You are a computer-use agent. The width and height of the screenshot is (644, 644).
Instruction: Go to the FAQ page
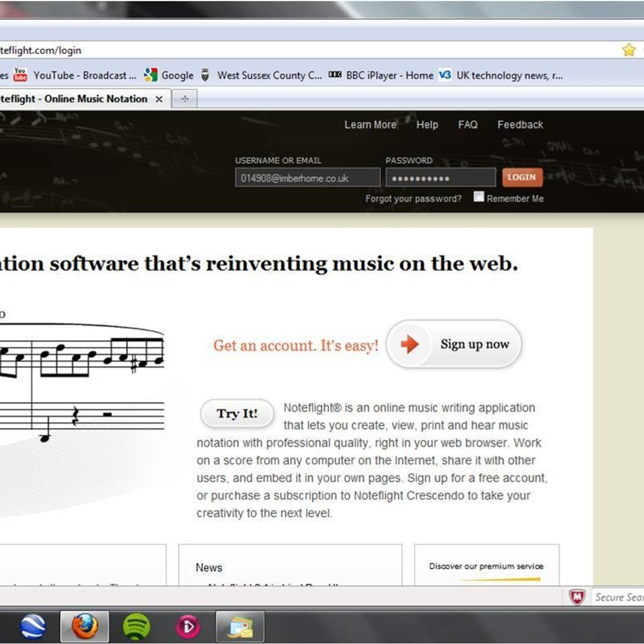[x=468, y=125]
